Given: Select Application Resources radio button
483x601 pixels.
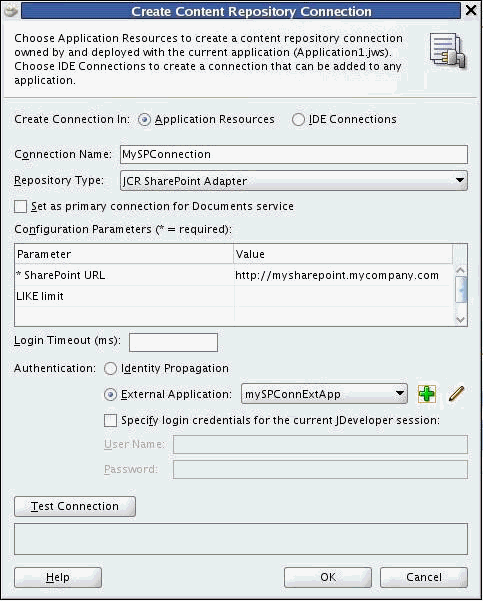Looking at the screenshot, I should [x=144, y=120].
